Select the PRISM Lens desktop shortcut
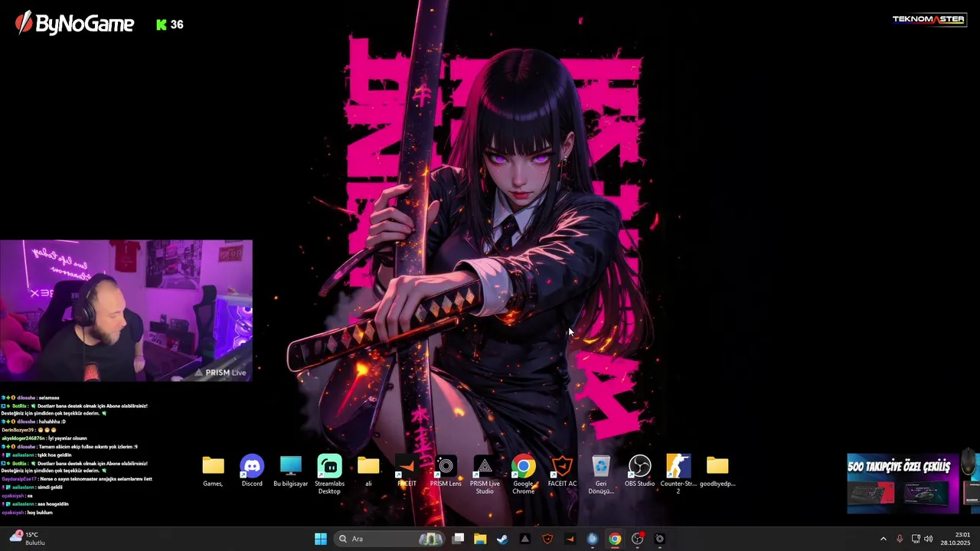This screenshot has height=551, width=980. coord(446,471)
